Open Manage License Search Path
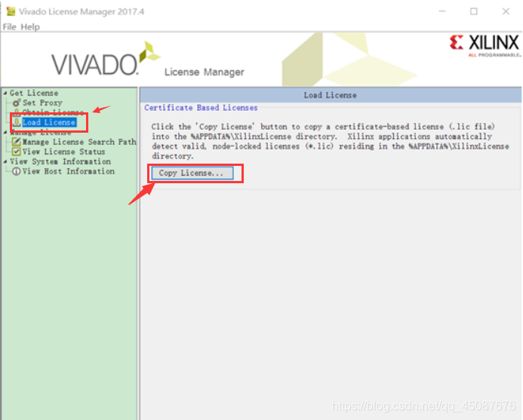Viewport: 523px width, 420px height. 79,142
